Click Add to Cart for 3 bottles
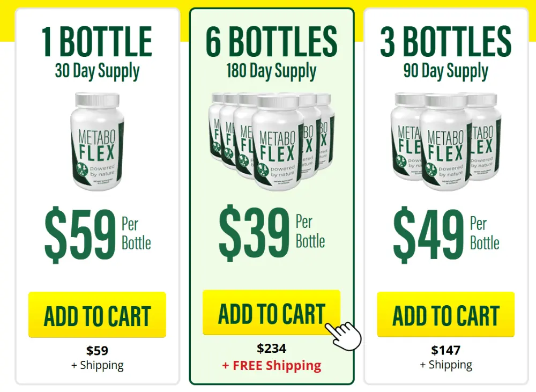Screen dimensions: 536x392 [446, 315]
